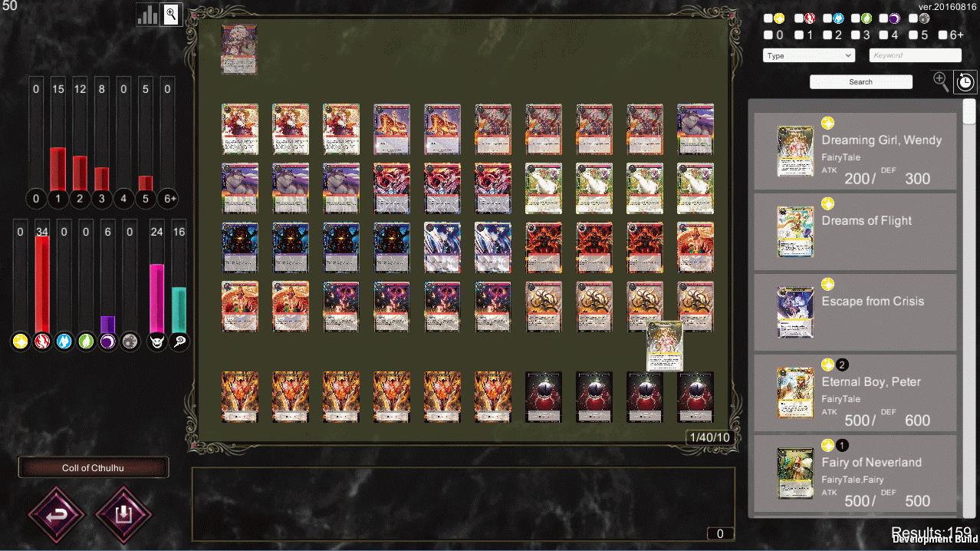Click the results list scrollbar handle

(969, 111)
